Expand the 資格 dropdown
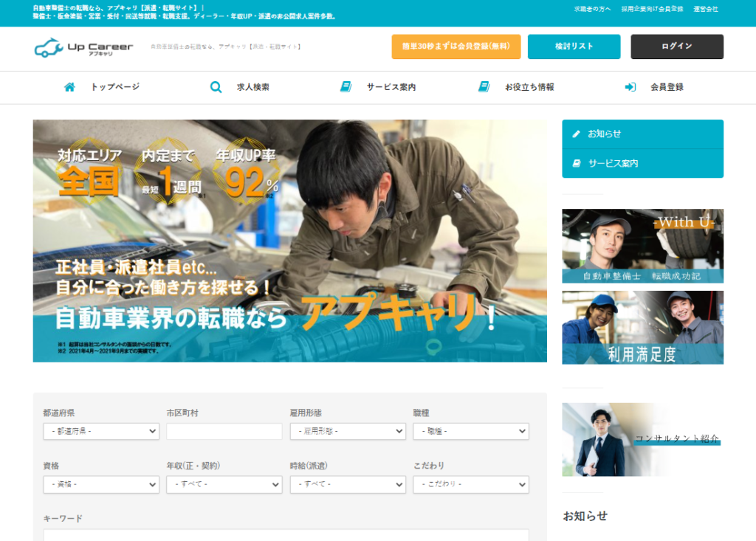This screenshot has height=541, width=756. (101, 485)
